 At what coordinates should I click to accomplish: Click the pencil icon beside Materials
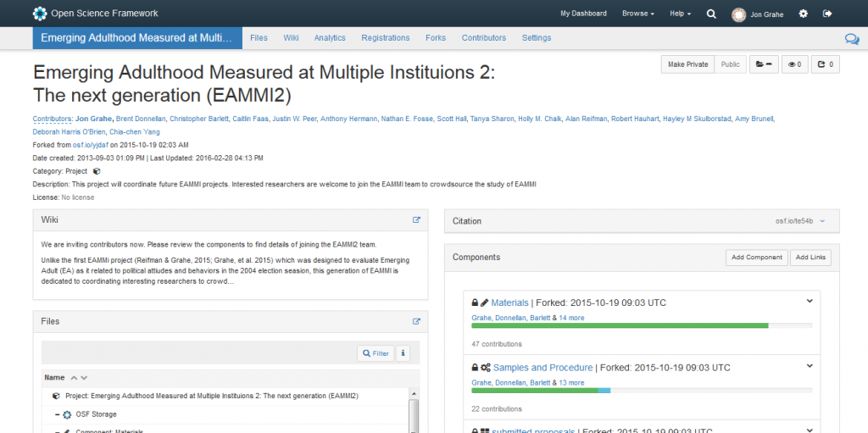click(x=484, y=303)
